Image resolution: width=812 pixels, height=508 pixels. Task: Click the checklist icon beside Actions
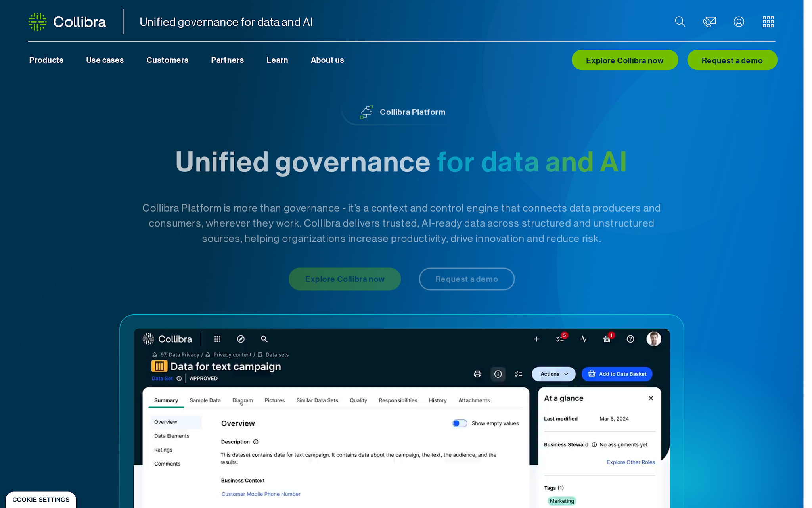point(518,374)
